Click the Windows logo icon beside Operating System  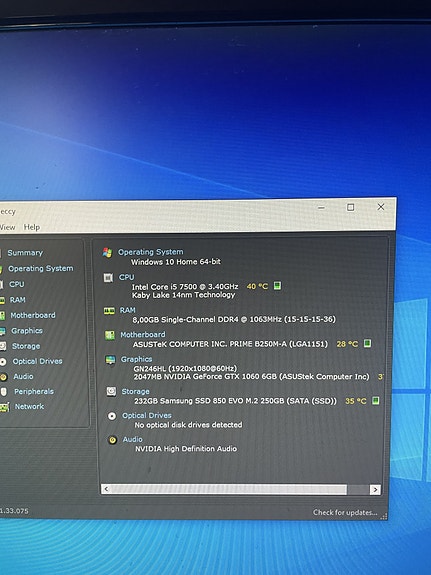(107, 252)
